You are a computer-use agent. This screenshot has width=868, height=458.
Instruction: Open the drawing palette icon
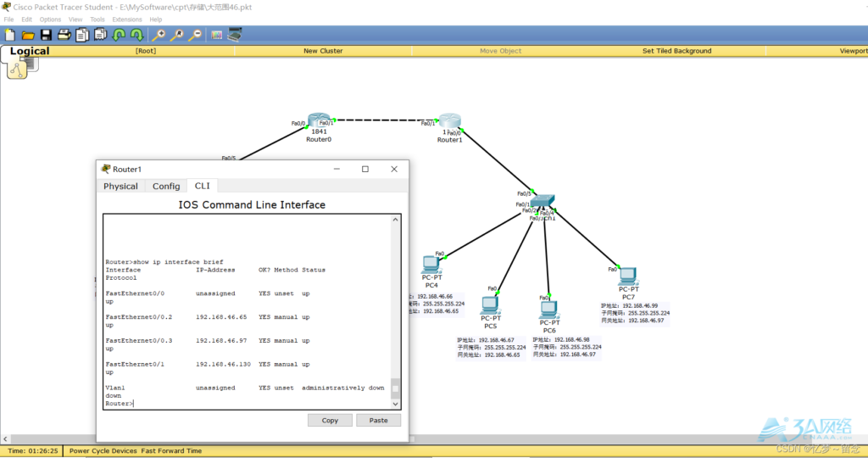pos(217,35)
